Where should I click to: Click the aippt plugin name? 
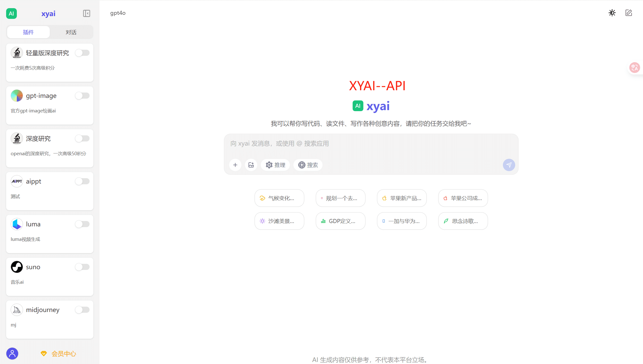33,181
